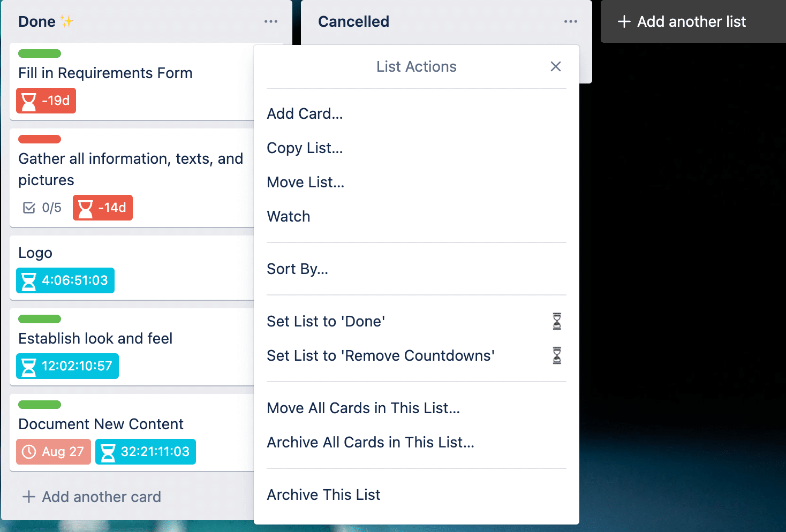Click the 12:02:10:57 countdown badge
The image size is (786, 532).
(67, 366)
